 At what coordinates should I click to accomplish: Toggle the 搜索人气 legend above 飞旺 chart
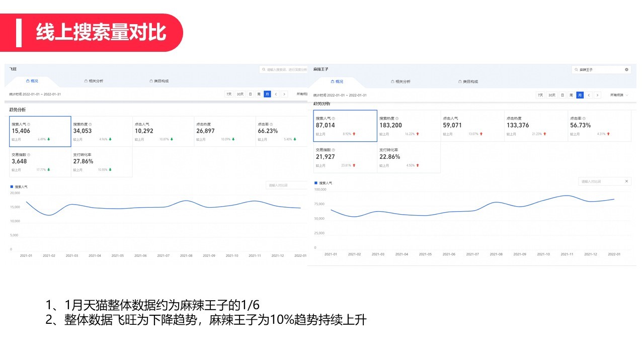point(20,185)
